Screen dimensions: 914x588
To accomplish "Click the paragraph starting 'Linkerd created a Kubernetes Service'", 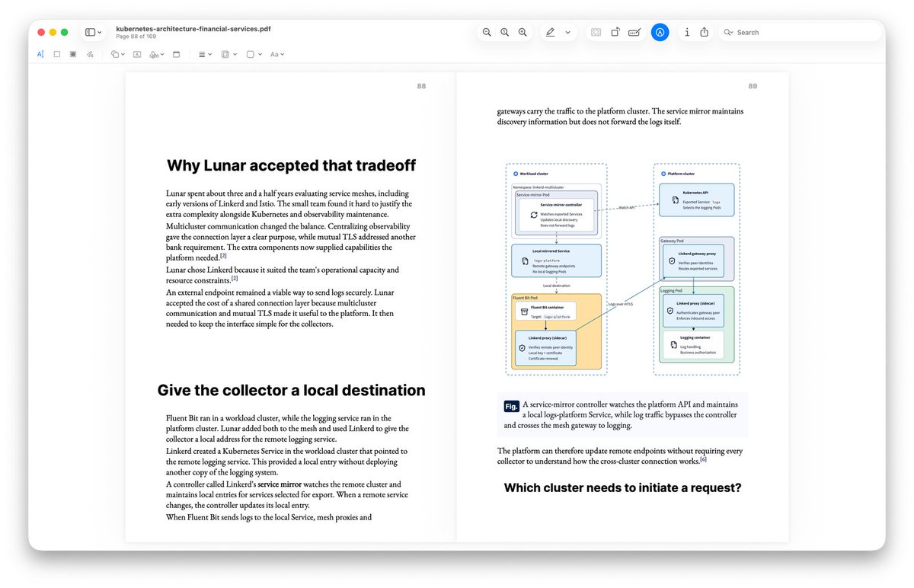I will coord(286,462).
